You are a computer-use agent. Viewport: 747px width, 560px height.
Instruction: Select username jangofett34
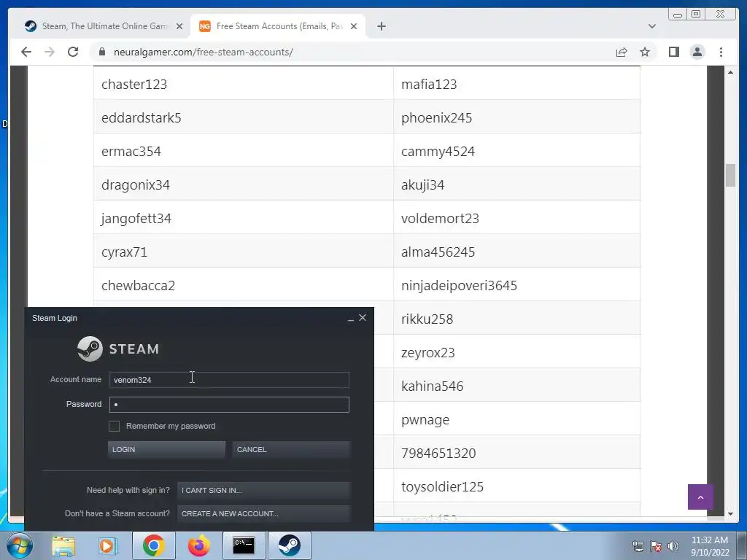pyautogui.click(x=136, y=219)
